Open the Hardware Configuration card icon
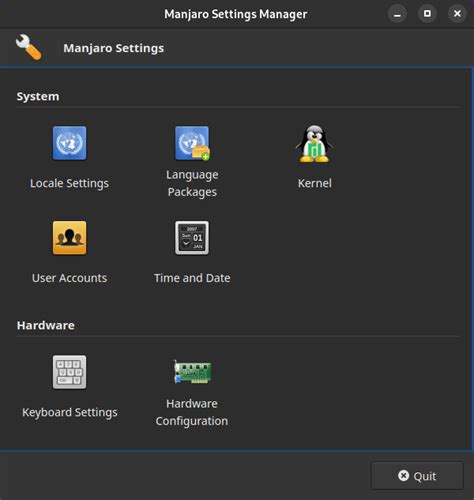Image resolution: width=474 pixels, height=500 pixels. click(x=192, y=371)
